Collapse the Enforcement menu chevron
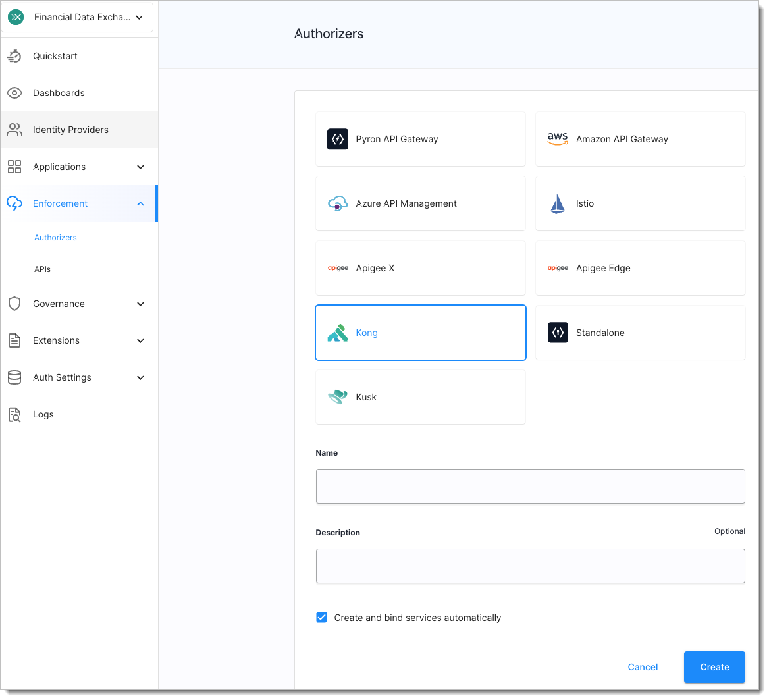The height and width of the screenshot is (700, 769). tap(140, 204)
